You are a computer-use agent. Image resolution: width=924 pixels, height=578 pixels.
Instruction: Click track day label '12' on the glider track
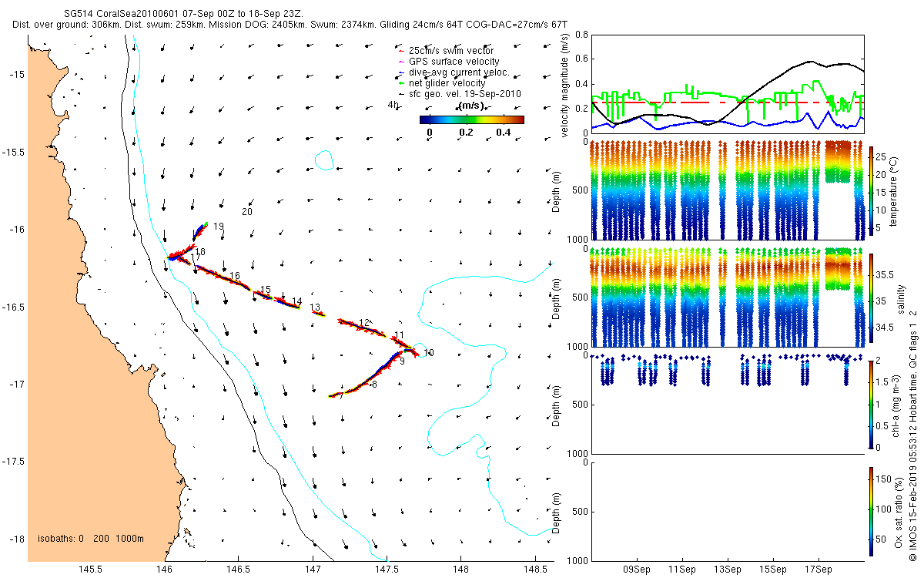pos(365,322)
